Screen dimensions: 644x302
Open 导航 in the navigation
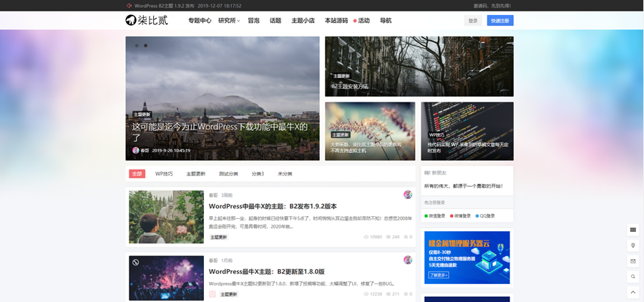click(x=386, y=21)
